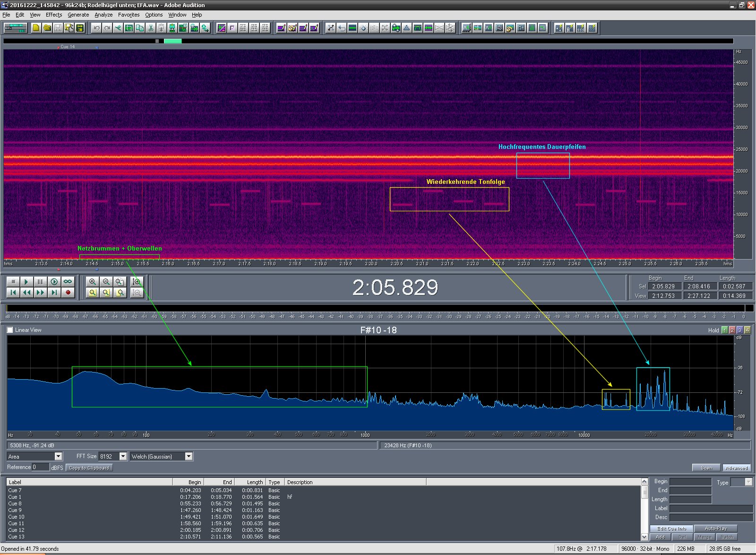This screenshot has height=555, width=756.
Task: Open the Welch (Gaussian) window type dropdown
Action: [189, 456]
